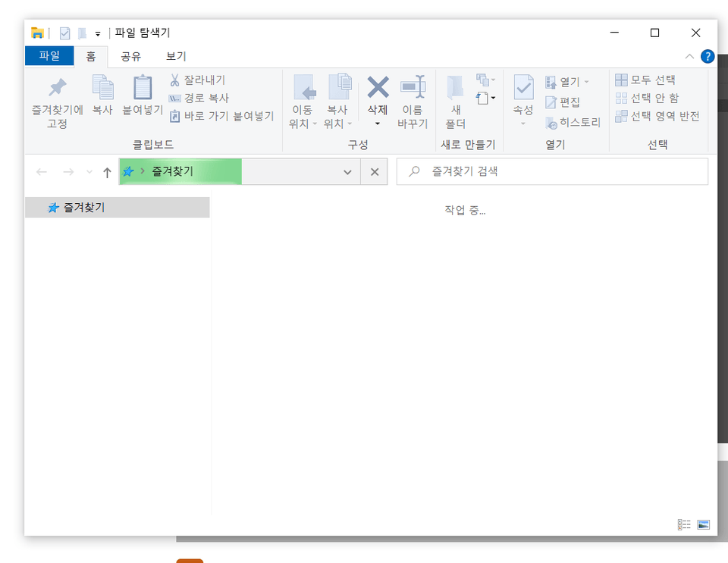Click 경로 복사 in the ribbon
The height and width of the screenshot is (563, 728).
pos(199,98)
